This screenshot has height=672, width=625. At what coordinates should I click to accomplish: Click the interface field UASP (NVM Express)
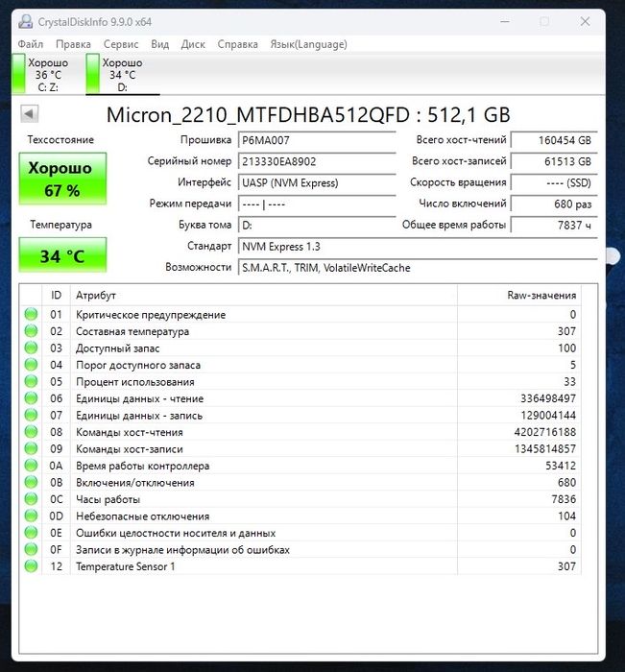(317, 183)
